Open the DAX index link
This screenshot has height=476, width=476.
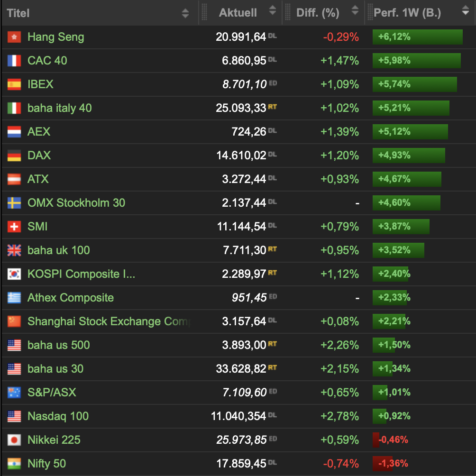click(x=39, y=156)
